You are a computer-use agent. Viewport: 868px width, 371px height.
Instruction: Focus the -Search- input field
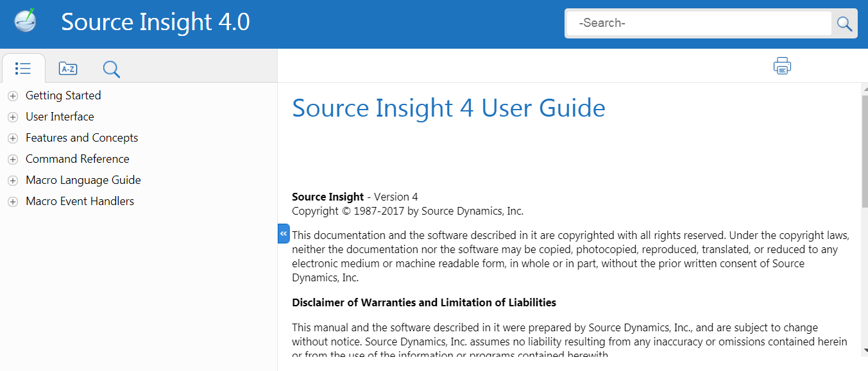(699, 23)
